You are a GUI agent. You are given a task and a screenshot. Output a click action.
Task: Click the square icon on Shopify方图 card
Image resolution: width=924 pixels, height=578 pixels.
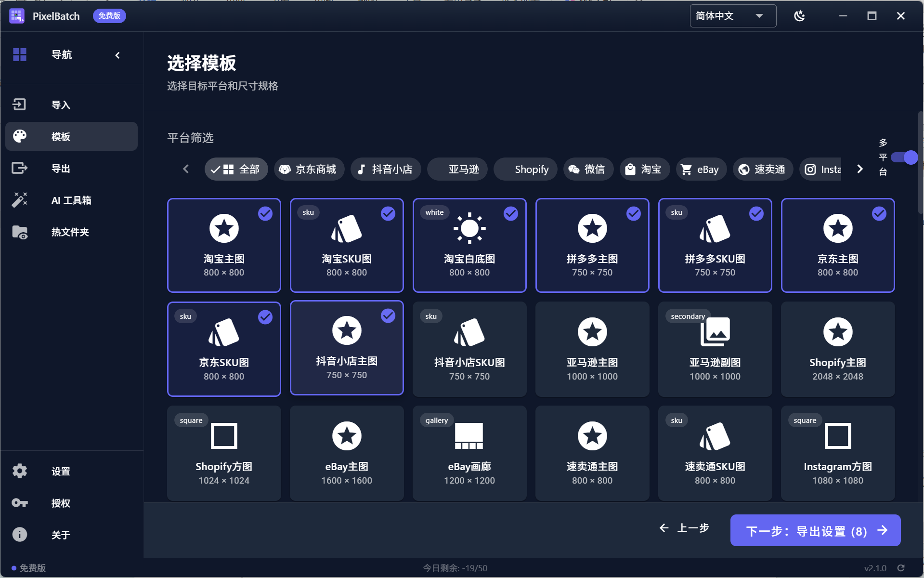click(x=224, y=436)
